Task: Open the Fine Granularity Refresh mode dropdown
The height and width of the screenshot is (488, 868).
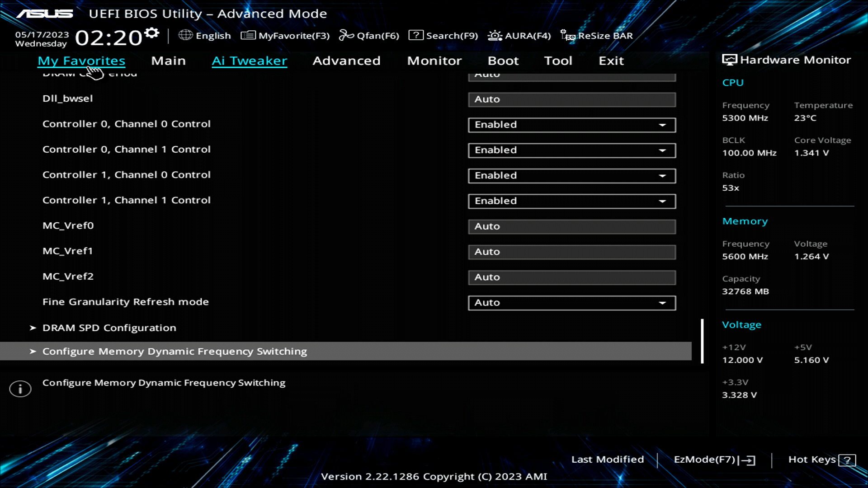Action: (x=571, y=303)
